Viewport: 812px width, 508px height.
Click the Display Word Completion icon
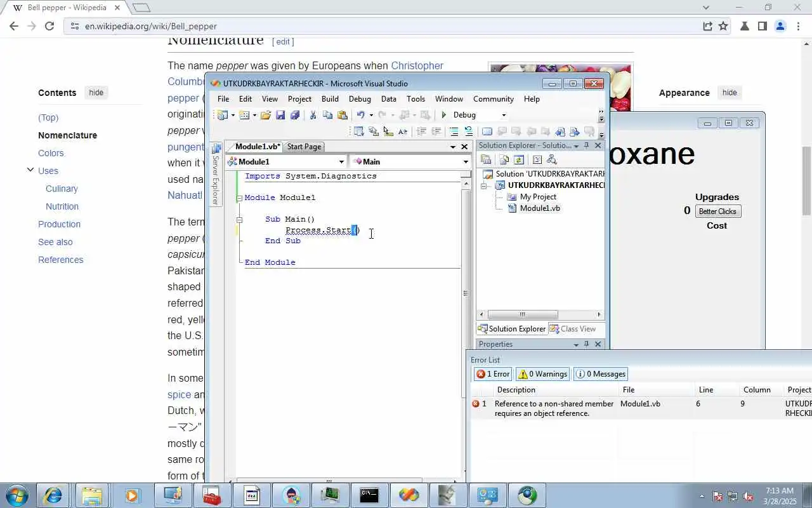(403, 131)
